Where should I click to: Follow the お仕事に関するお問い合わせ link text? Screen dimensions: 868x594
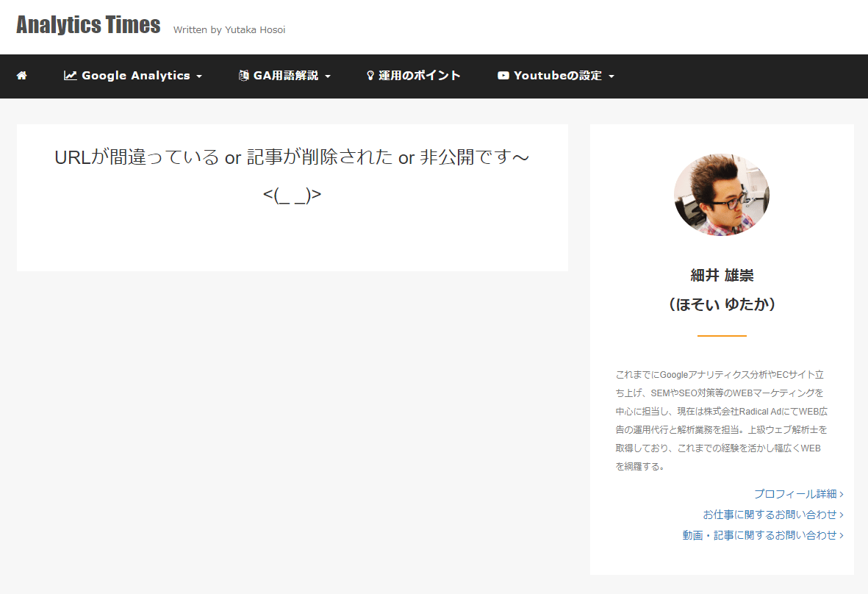point(770,515)
